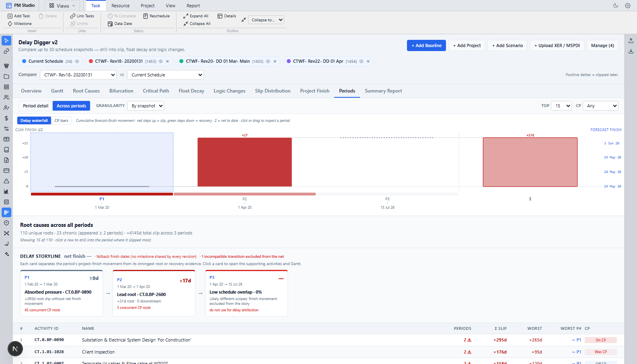
Task: Click Data Date in ribbon
Action: click(120, 24)
